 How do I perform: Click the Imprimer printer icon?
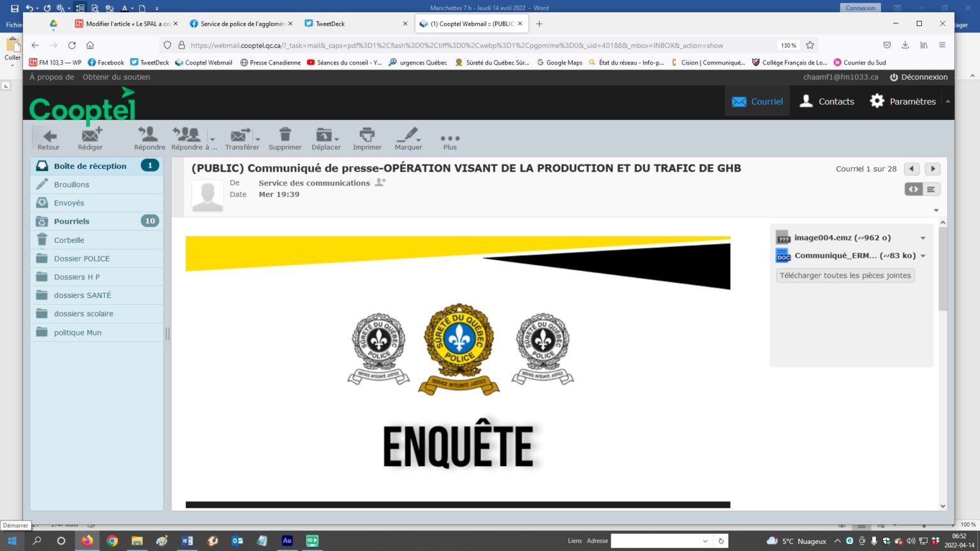pos(367,135)
